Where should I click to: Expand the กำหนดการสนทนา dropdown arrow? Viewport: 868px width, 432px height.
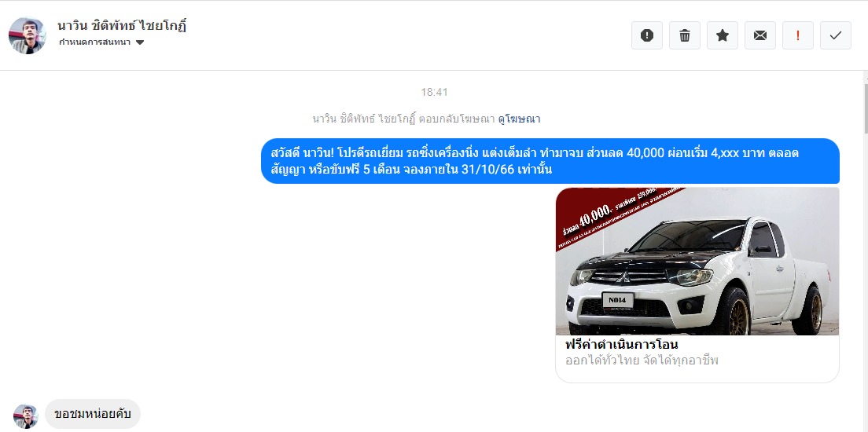(x=139, y=42)
